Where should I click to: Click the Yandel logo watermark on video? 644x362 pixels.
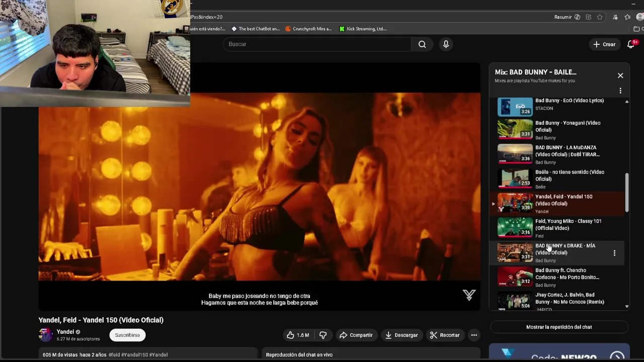[469, 295]
